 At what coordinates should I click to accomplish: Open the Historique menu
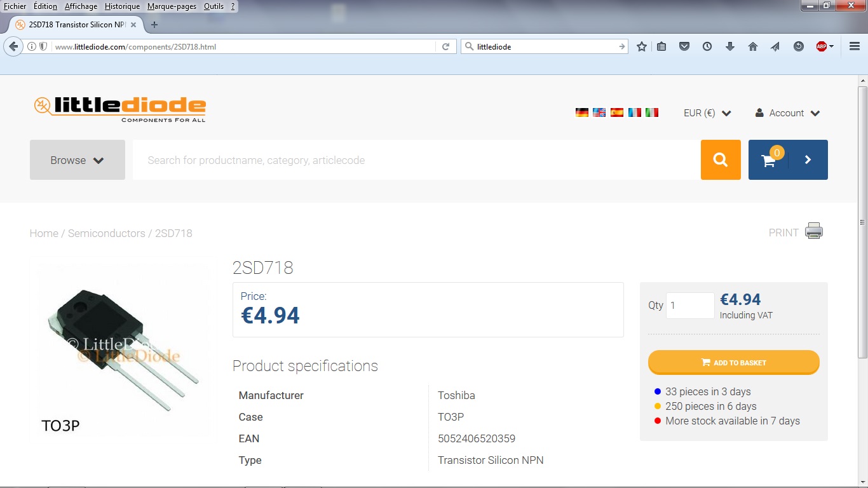click(123, 6)
